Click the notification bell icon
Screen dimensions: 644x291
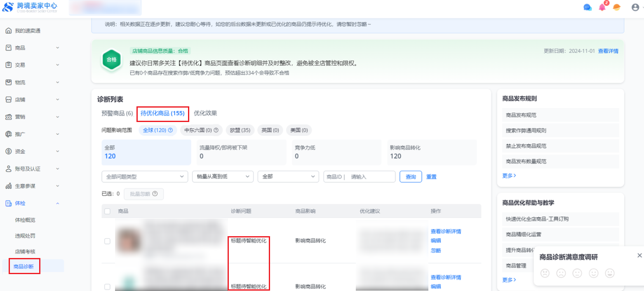602,7
